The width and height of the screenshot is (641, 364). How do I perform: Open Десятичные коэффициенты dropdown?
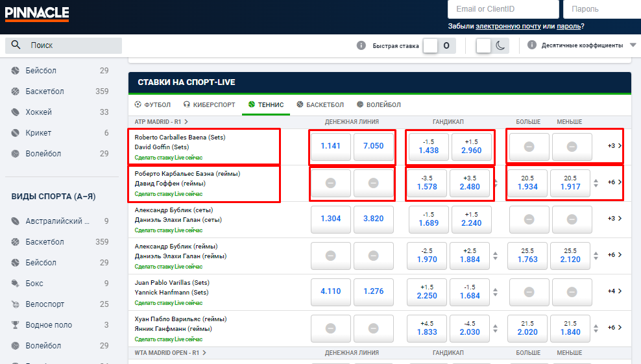tap(587, 45)
